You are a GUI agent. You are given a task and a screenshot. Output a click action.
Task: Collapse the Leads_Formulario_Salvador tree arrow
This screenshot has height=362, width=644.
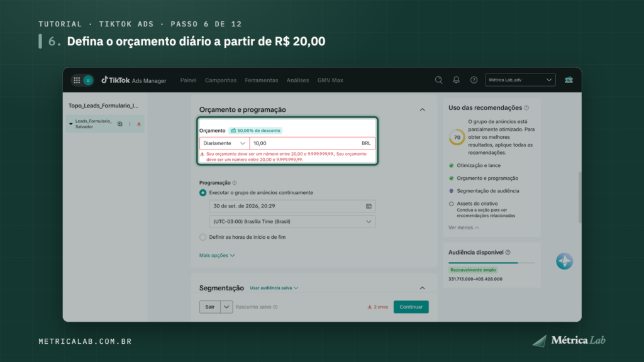tap(70, 124)
